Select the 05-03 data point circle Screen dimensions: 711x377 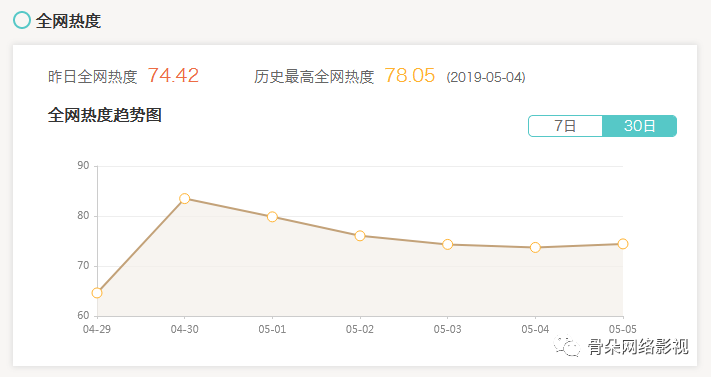[x=448, y=245]
